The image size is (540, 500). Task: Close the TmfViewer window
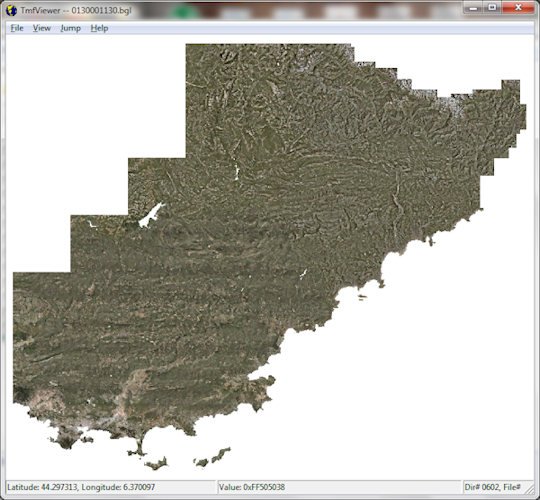tap(518, 8)
